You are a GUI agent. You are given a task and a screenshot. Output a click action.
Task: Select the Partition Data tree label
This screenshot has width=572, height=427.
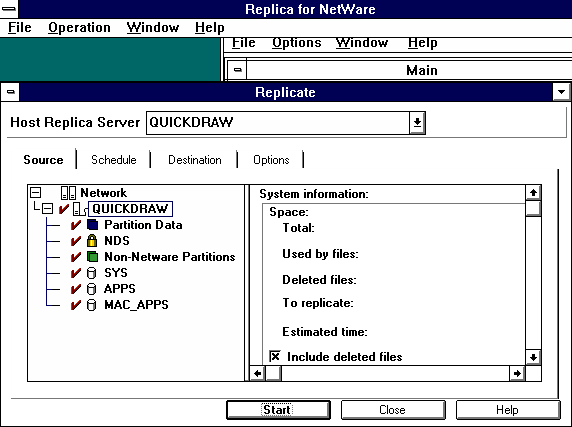(x=143, y=225)
